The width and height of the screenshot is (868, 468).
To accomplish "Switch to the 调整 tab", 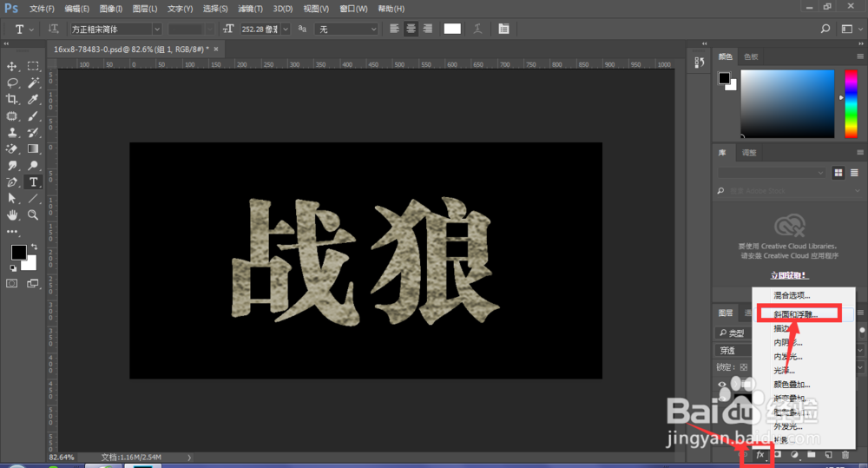I will [x=749, y=153].
